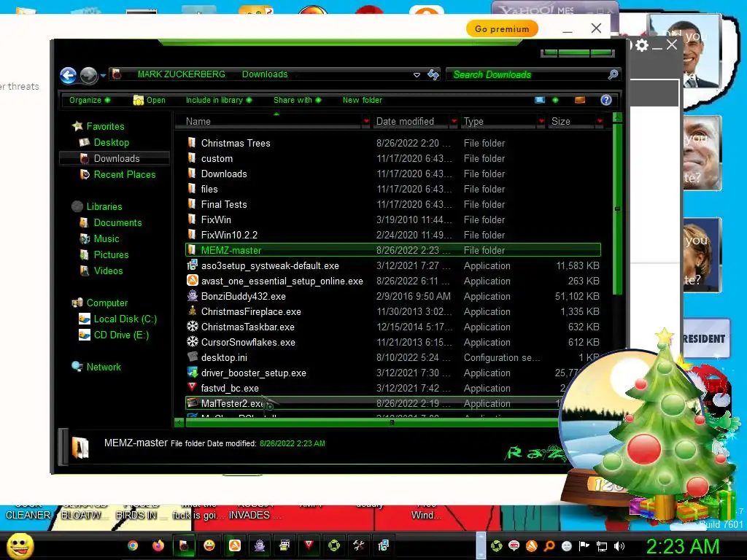Create a New folder

(362, 100)
